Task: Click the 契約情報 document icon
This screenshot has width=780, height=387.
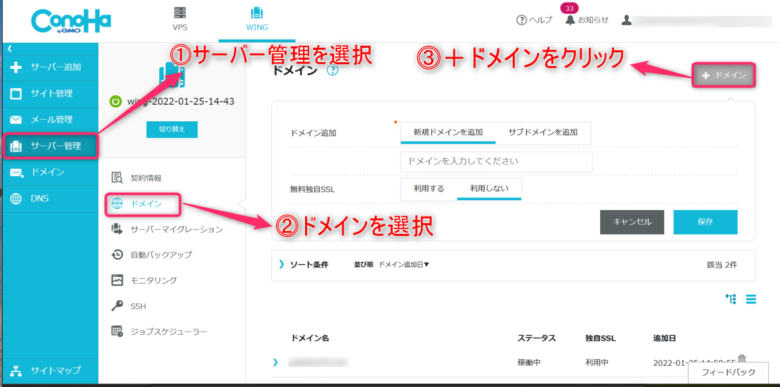Action: click(117, 178)
